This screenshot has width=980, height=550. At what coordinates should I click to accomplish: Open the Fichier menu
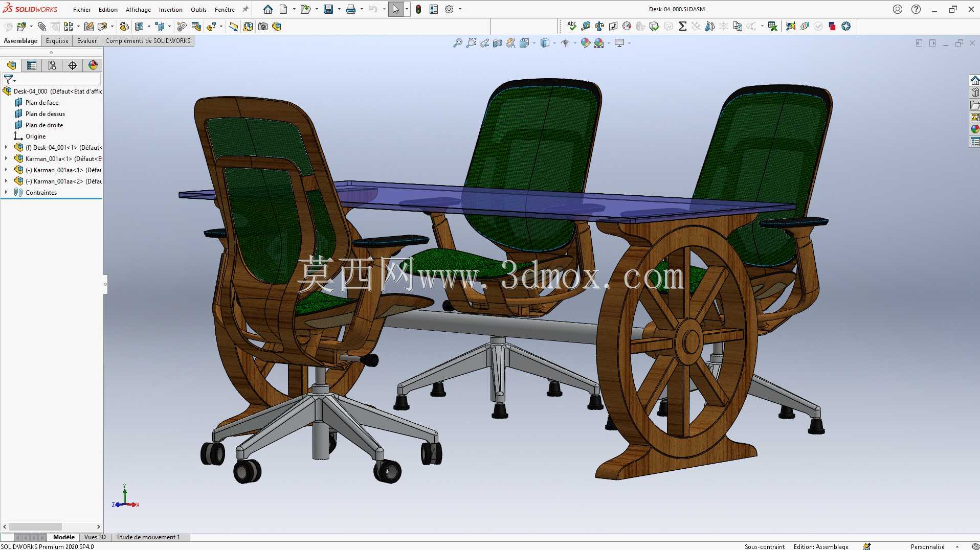click(82, 10)
